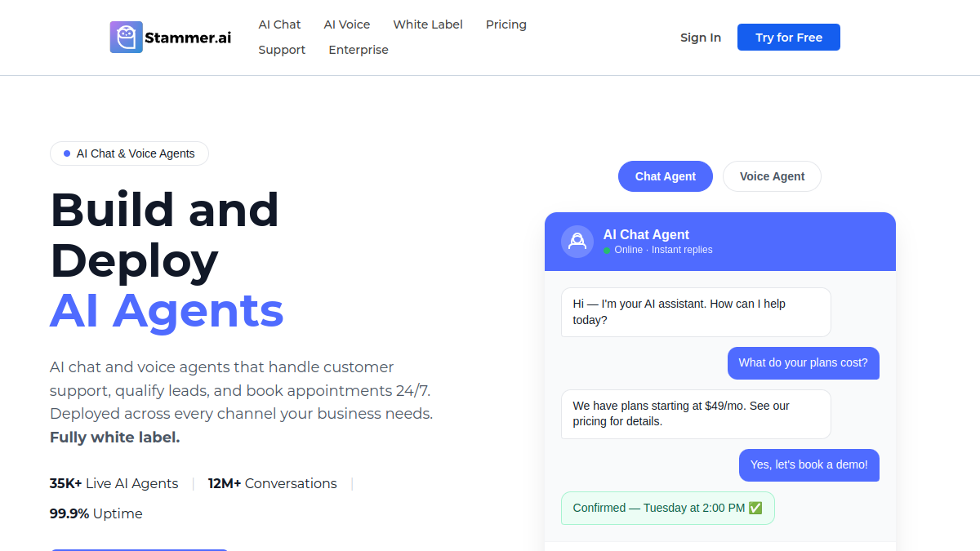
Task: Click the "Fully white label." bold text
Action: [115, 438]
